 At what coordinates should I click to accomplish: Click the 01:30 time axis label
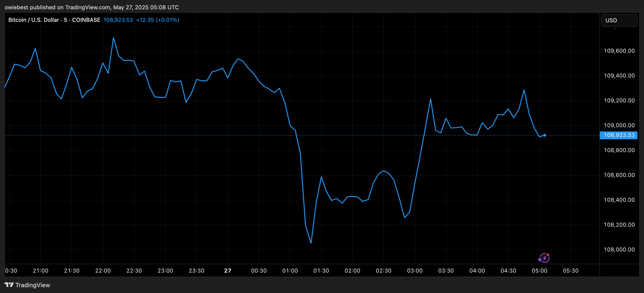[321, 271]
